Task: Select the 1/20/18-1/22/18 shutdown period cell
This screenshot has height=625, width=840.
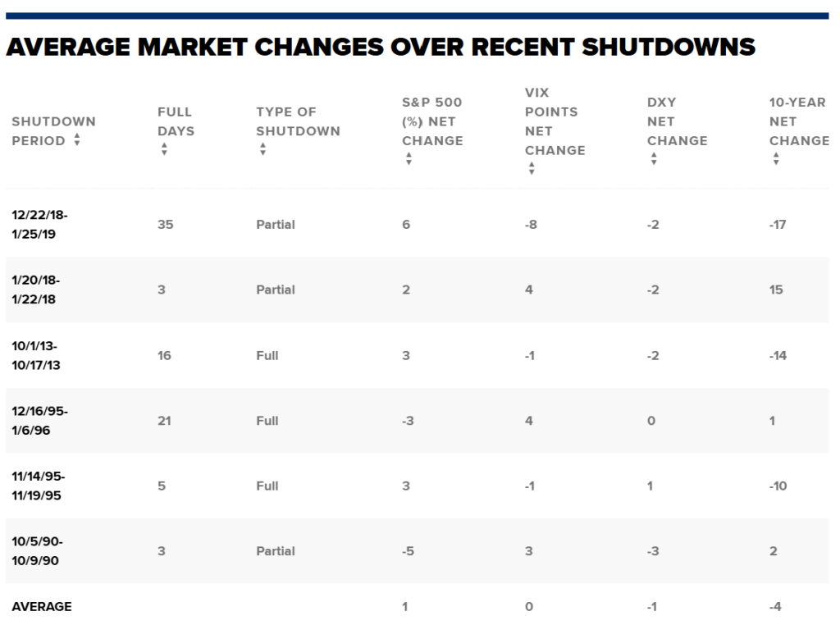Action: 36,290
